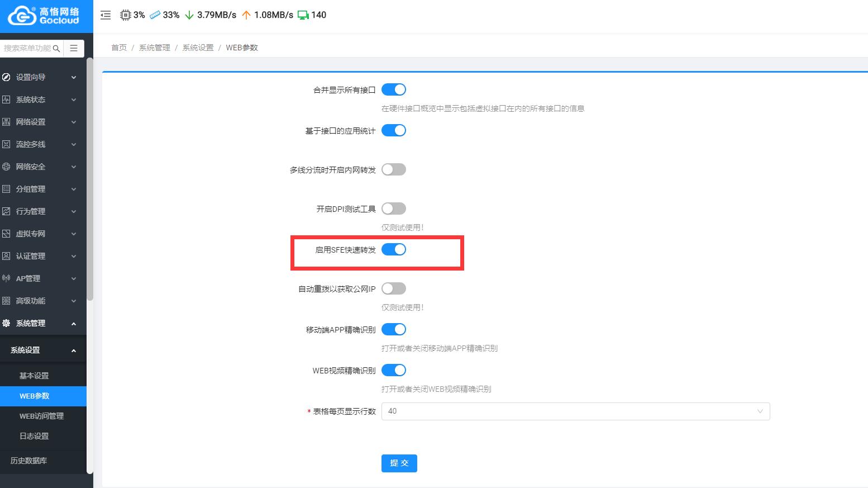The width and height of the screenshot is (868, 488).
Task: Go to 首页 via the breadcrumb
Action: coord(118,48)
